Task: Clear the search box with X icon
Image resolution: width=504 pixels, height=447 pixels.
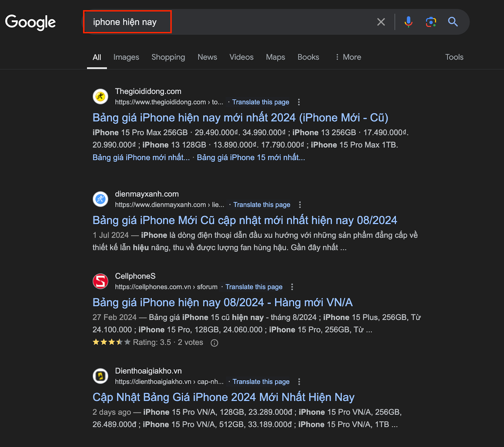Action: (381, 22)
